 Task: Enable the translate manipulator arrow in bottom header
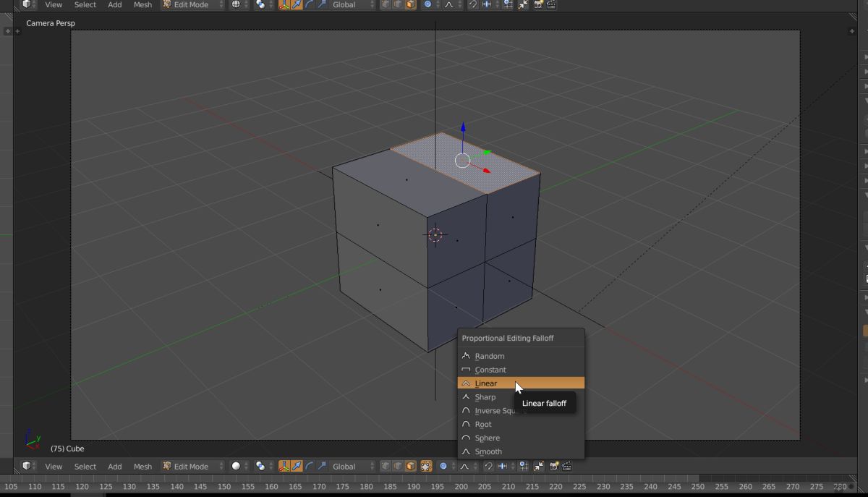click(x=297, y=467)
